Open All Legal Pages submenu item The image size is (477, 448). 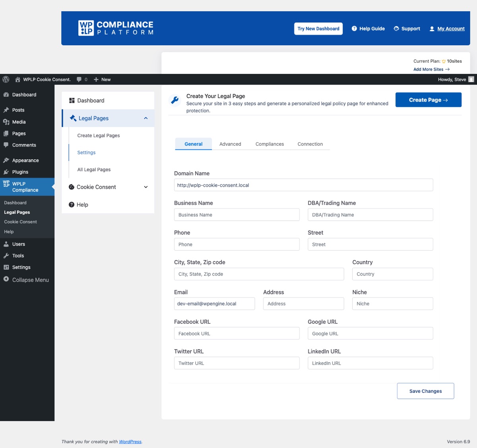pos(94,170)
